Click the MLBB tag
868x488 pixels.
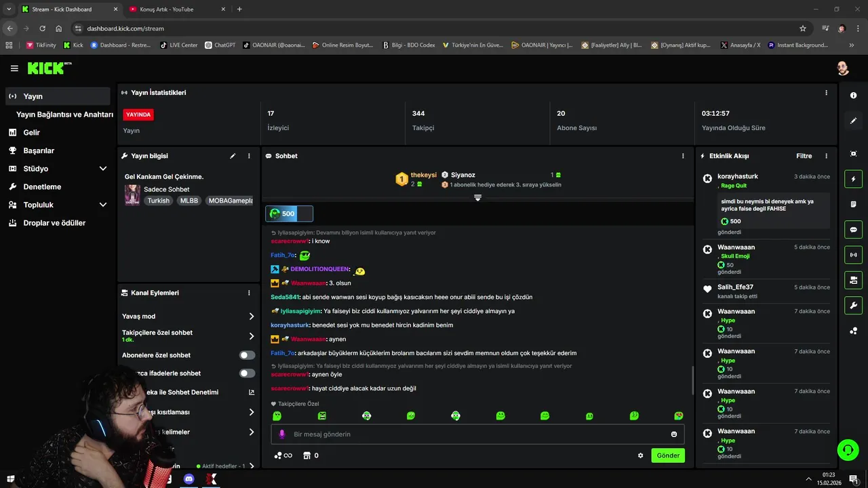pyautogui.click(x=189, y=201)
